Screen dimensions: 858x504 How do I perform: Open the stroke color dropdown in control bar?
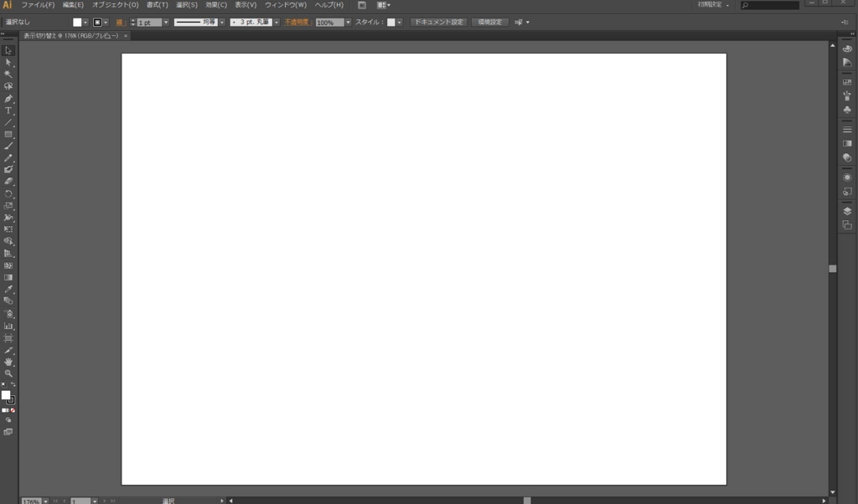[x=106, y=23]
